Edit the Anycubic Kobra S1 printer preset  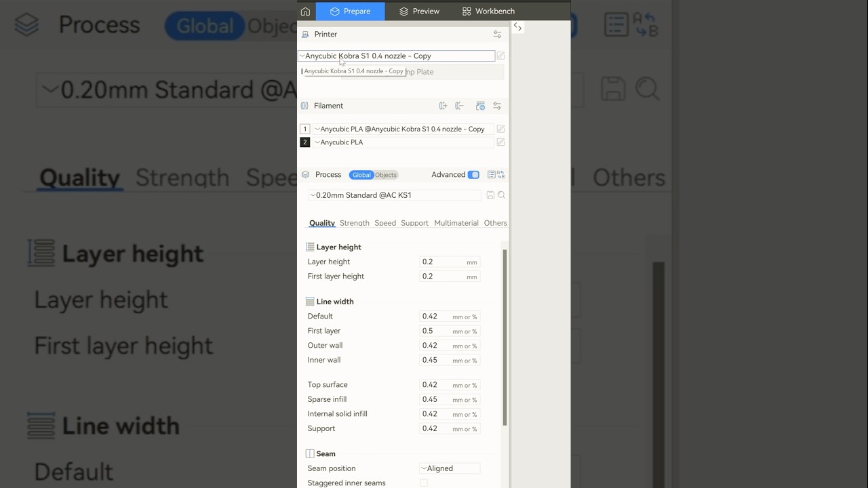click(x=500, y=56)
